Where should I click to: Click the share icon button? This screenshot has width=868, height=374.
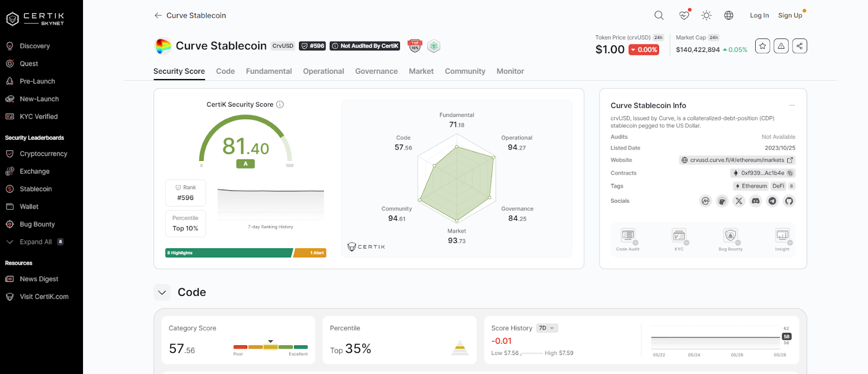800,46
